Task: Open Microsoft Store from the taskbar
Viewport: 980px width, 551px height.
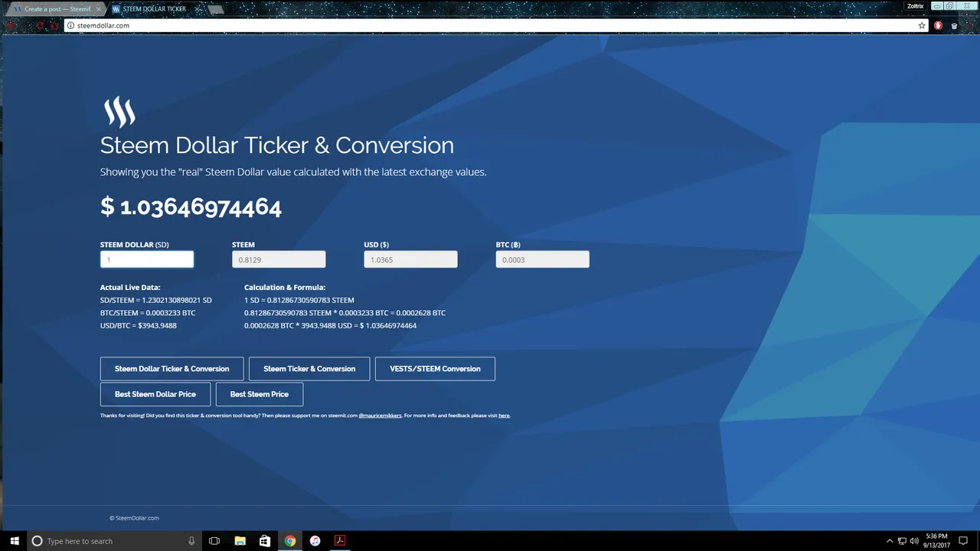Action: [x=265, y=541]
